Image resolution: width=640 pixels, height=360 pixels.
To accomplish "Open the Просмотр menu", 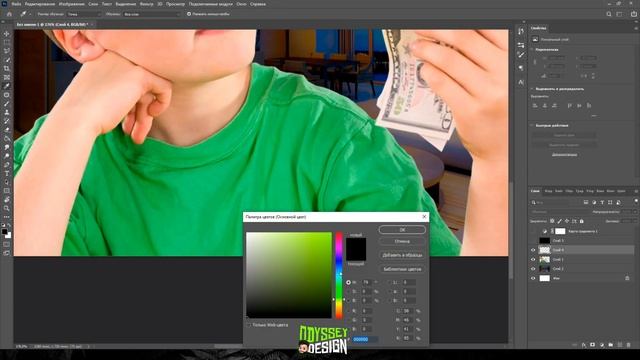I will [175, 4].
